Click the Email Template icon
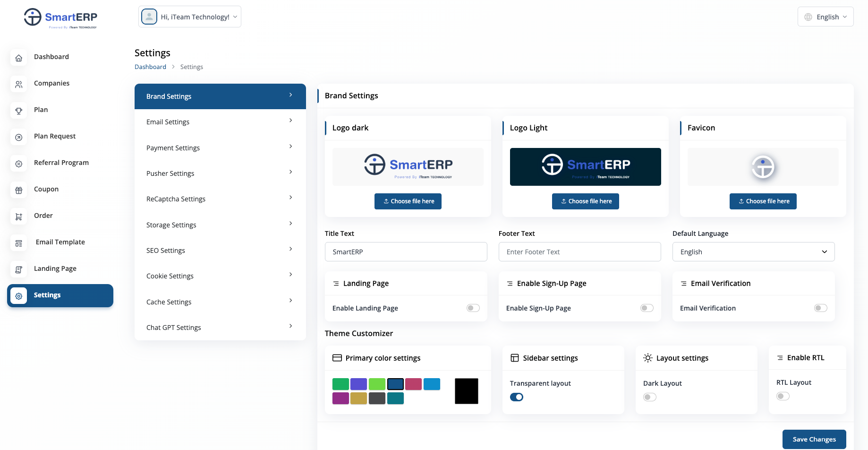Viewport: 868px width, 450px height. (x=19, y=243)
